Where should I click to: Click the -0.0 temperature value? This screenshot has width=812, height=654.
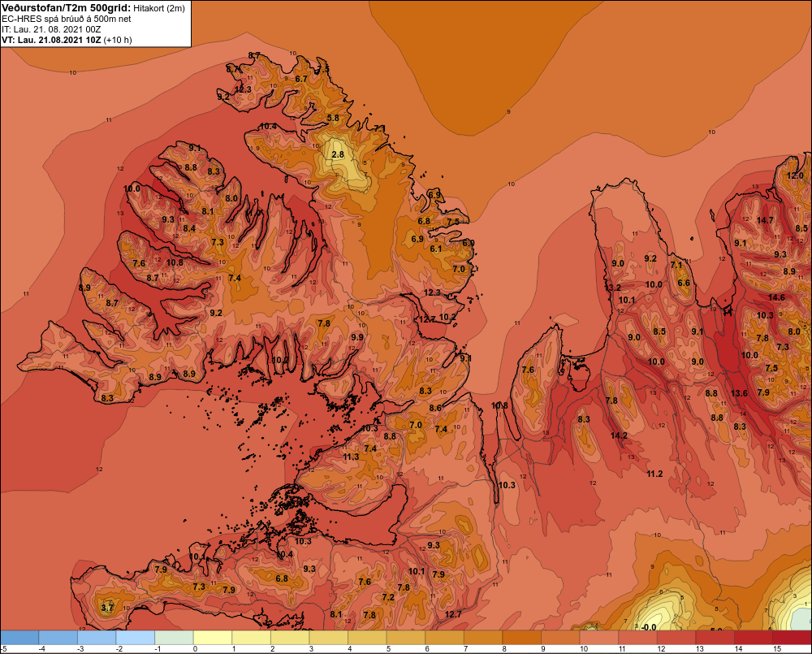point(648,627)
